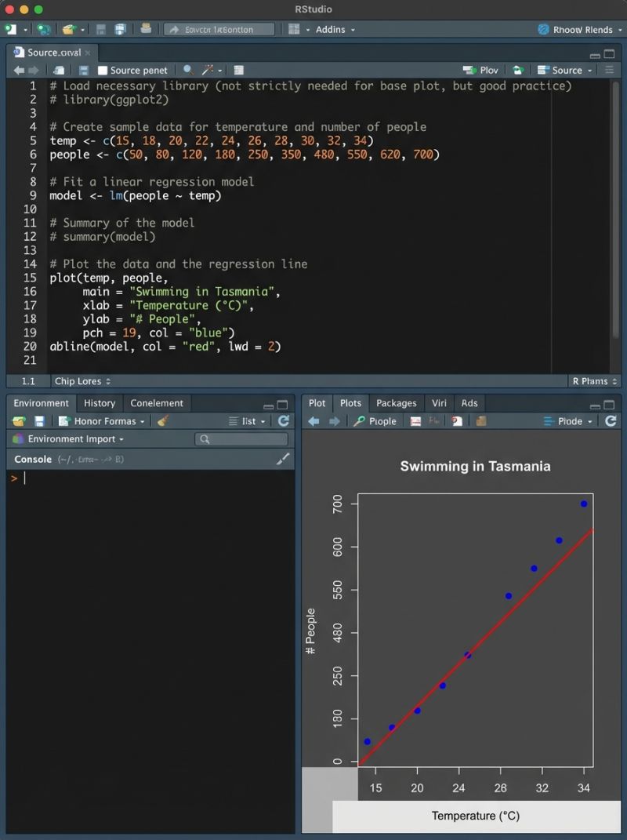627x840 pixels.
Task: Click the print icon in the main toolbar
Action: [146, 29]
